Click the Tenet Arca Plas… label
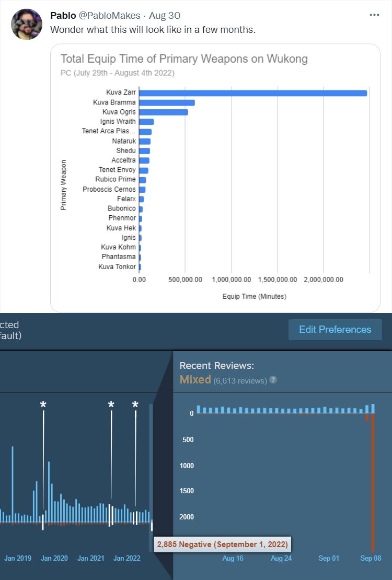The image size is (392, 580). click(109, 131)
